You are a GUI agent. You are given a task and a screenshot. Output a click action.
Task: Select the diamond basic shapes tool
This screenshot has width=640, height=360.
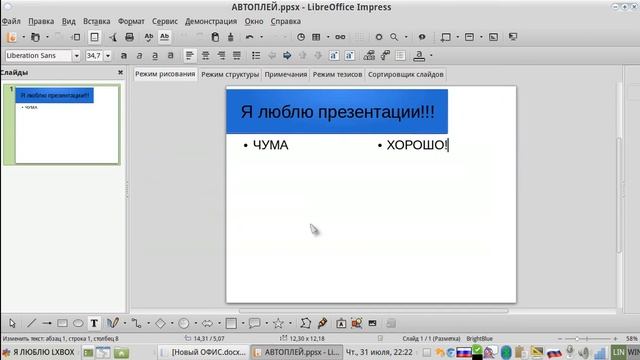pos(160,323)
